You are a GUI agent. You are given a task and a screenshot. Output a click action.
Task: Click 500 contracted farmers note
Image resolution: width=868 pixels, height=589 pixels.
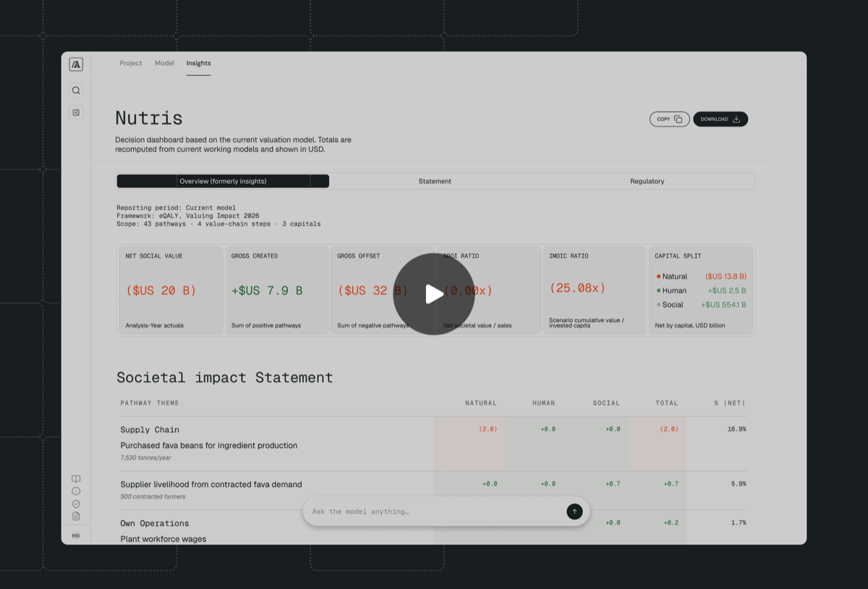[x=153, y=497]
